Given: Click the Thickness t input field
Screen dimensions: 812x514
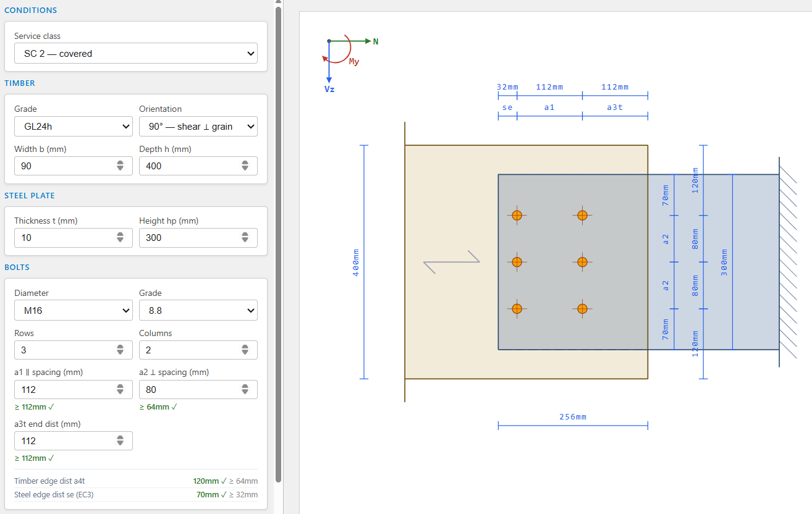Looking at the screenshot, I should (x=74, y=238).
